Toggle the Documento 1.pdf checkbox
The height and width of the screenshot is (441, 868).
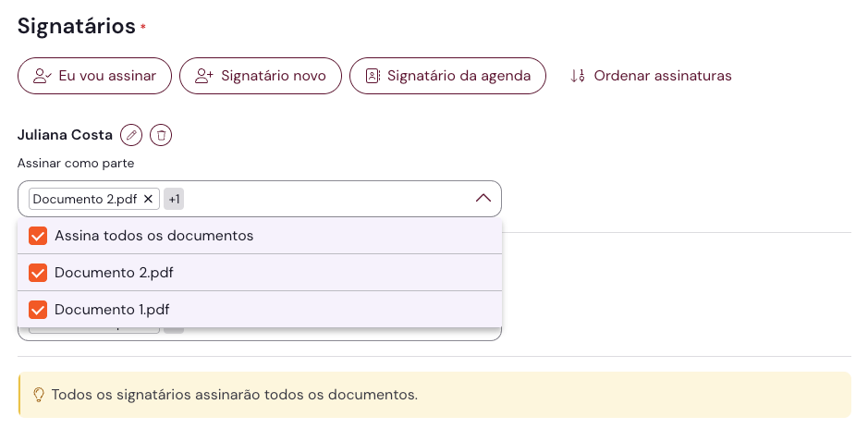(38, 310)
